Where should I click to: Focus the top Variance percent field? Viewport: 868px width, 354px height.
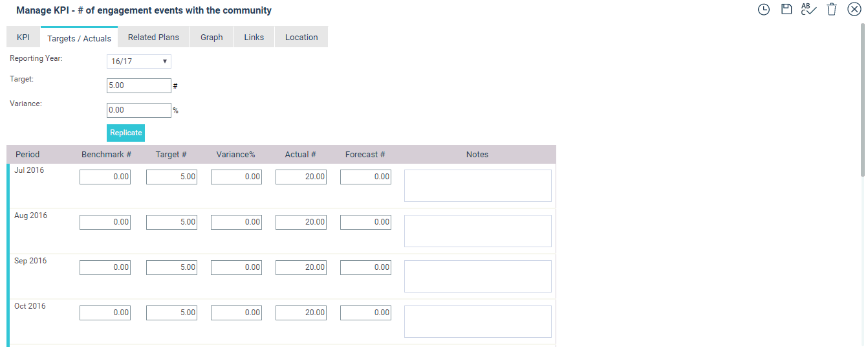(139, 110)
